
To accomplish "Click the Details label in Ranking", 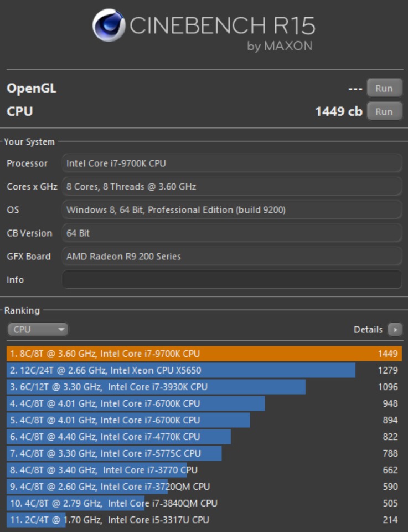I will click(368, 329).
